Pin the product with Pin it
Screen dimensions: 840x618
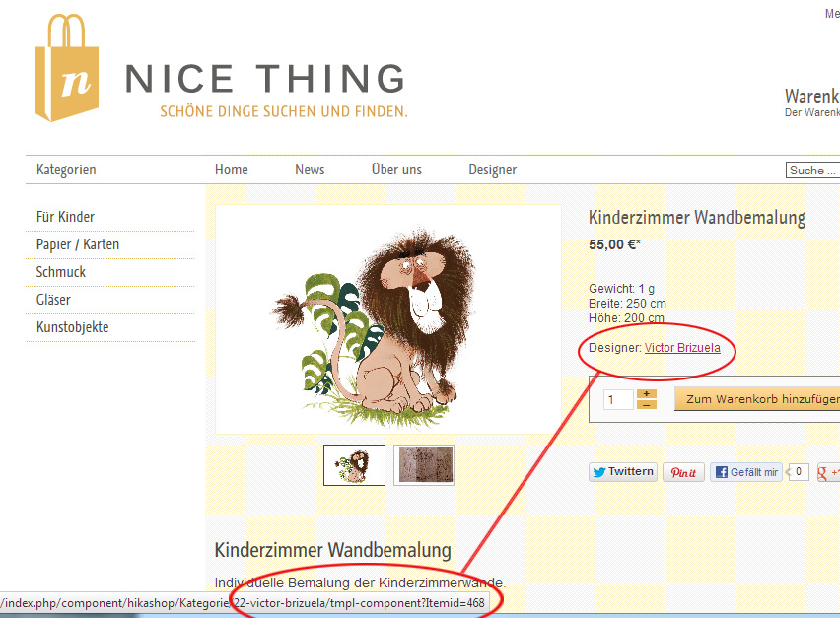click(x=683, y=472)
